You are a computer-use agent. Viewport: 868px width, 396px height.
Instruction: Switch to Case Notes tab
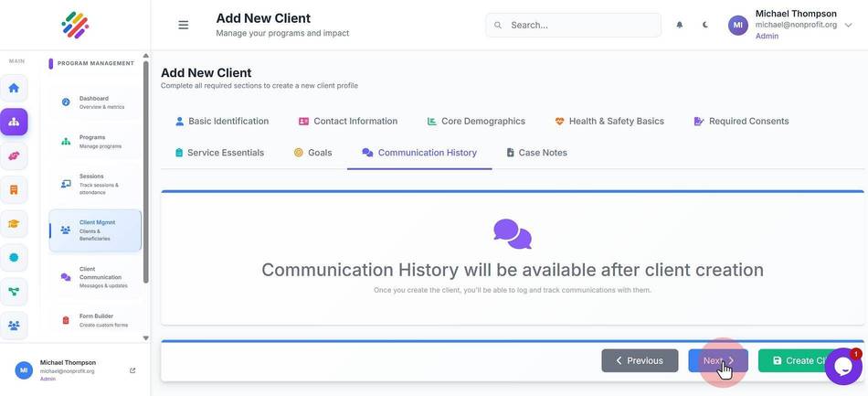point(537,153)
